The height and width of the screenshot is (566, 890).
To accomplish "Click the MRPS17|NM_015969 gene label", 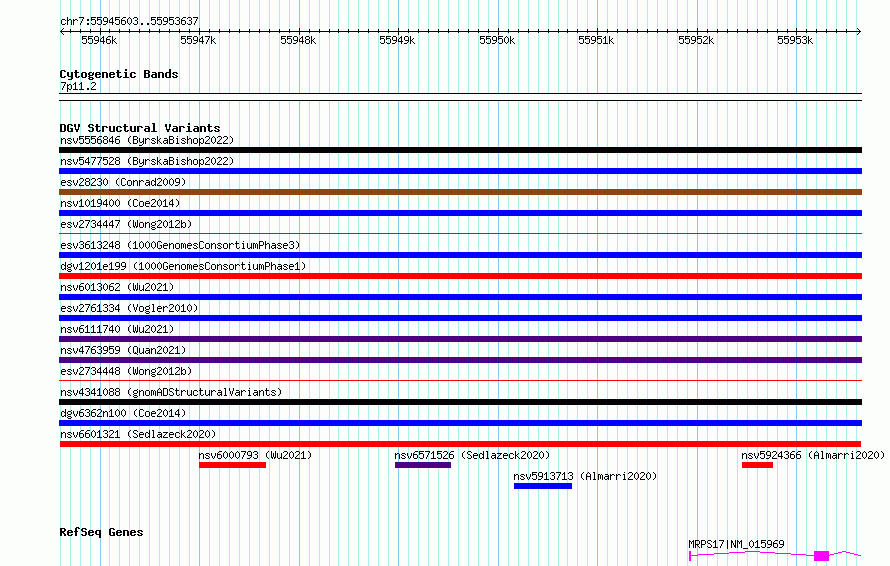I will point(736,544).
